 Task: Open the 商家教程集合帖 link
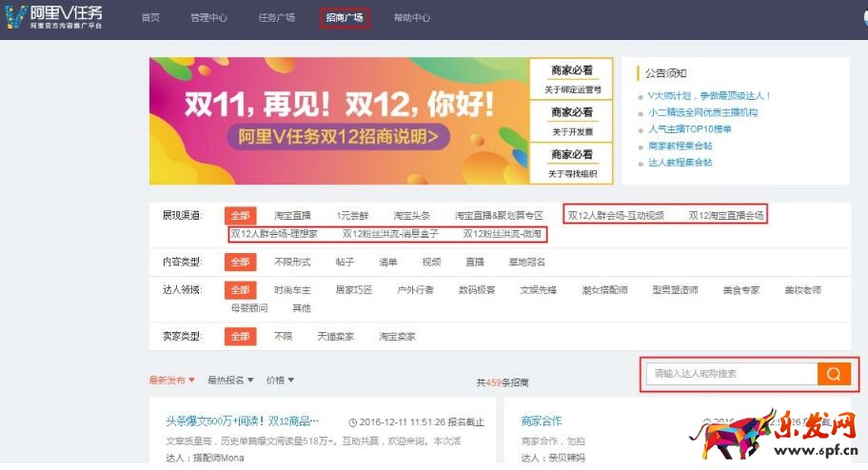point(680,146)
